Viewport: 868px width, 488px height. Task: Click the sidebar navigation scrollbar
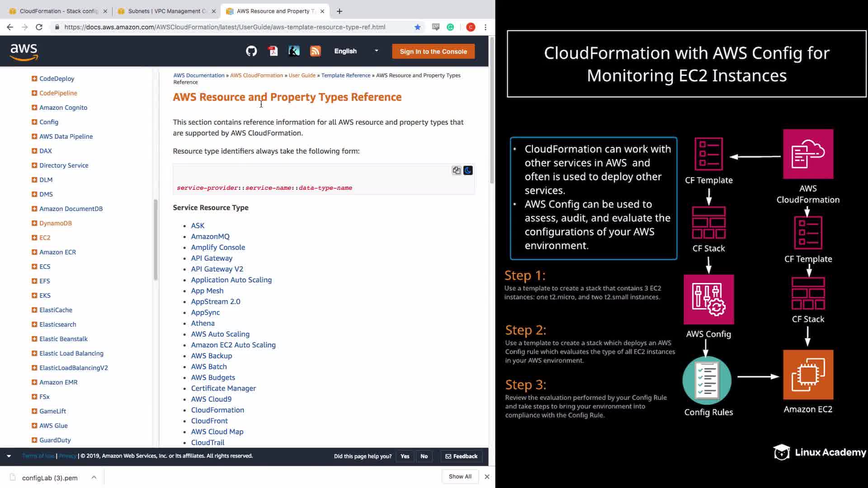click(x=156, y=239)
